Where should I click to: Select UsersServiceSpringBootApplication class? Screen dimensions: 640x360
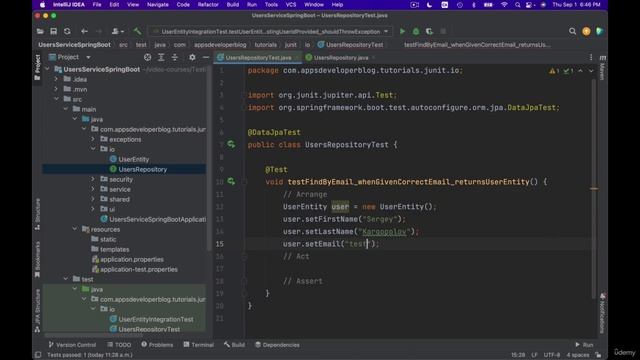click(x=157, y=219)
